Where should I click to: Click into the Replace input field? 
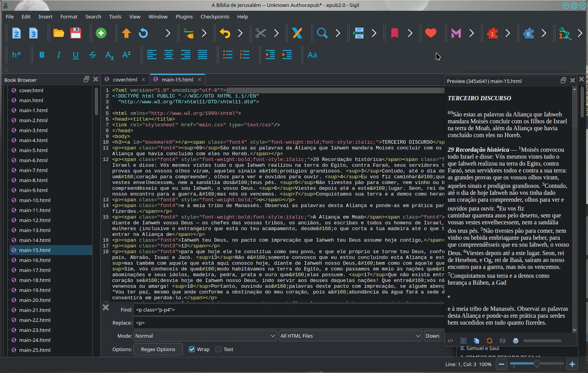tap(289, 323)
